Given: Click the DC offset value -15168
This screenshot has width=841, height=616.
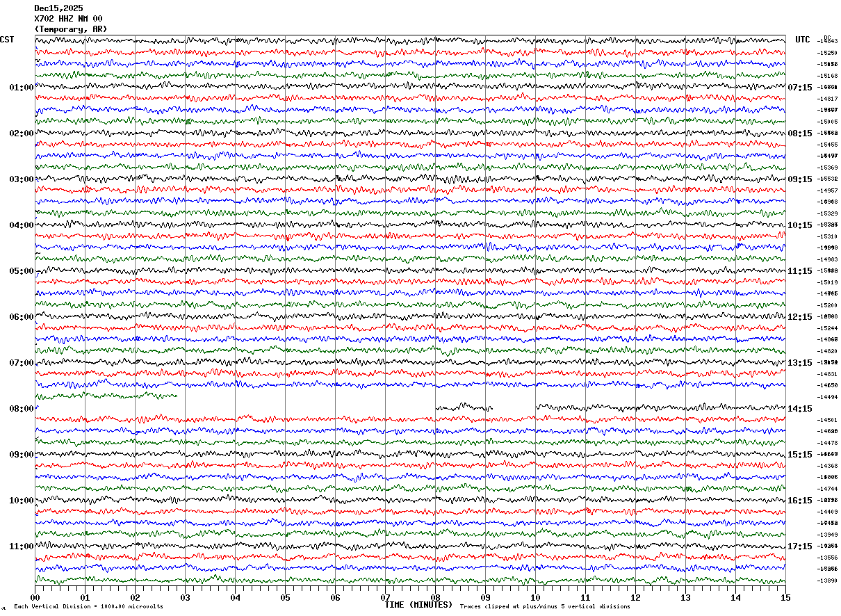Looking at the screenshot, I should click(x=828, y=76).
